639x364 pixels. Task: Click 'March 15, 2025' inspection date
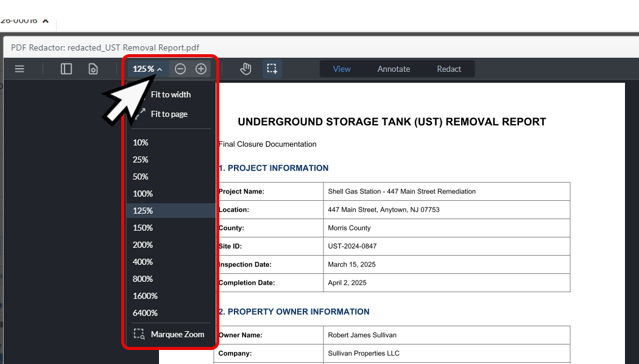coord(352,265)
